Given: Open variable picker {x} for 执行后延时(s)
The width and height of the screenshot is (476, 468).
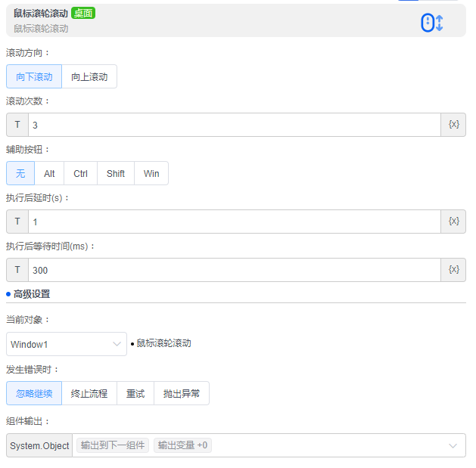Looking at the screenshot, I should point(453,222).
